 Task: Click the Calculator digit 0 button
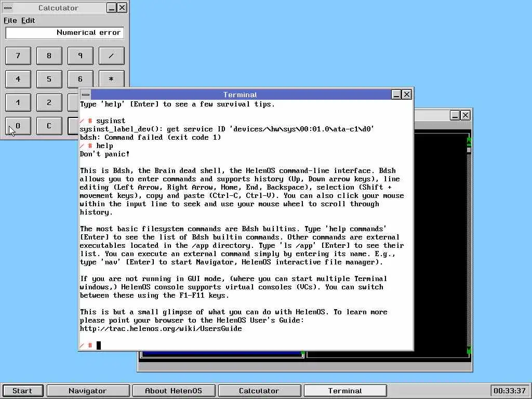tap(18, 126)
